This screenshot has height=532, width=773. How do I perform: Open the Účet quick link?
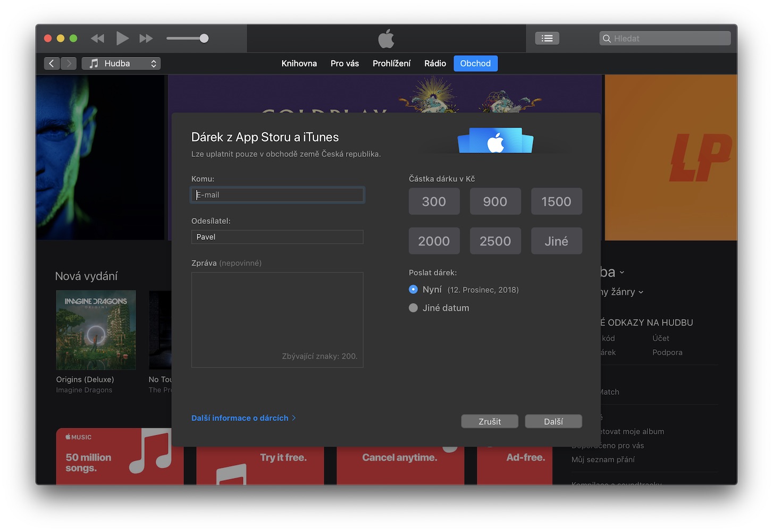tap(660, 338)
